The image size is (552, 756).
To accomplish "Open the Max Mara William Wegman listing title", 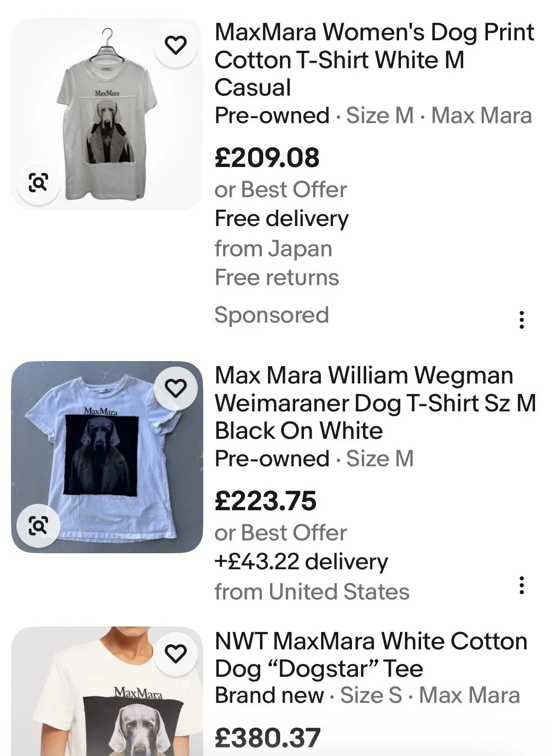I will (x=375, y=403).
